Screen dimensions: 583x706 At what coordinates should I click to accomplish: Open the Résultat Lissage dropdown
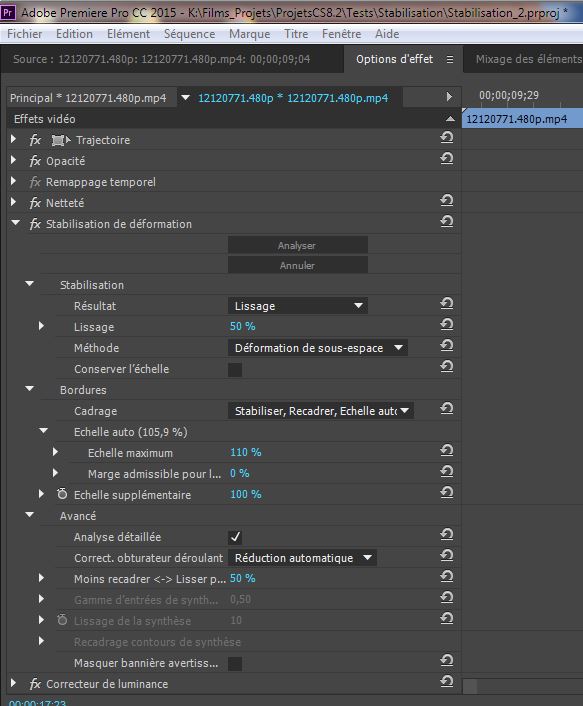tap(298, 306)
